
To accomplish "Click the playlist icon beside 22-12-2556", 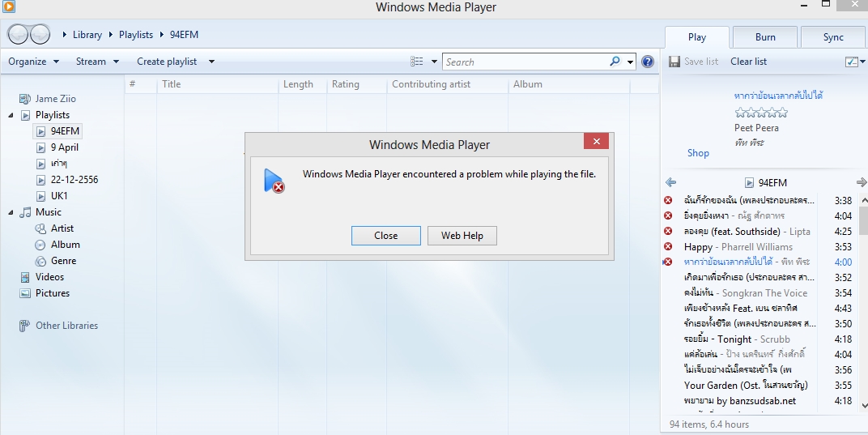I will 41,180.
